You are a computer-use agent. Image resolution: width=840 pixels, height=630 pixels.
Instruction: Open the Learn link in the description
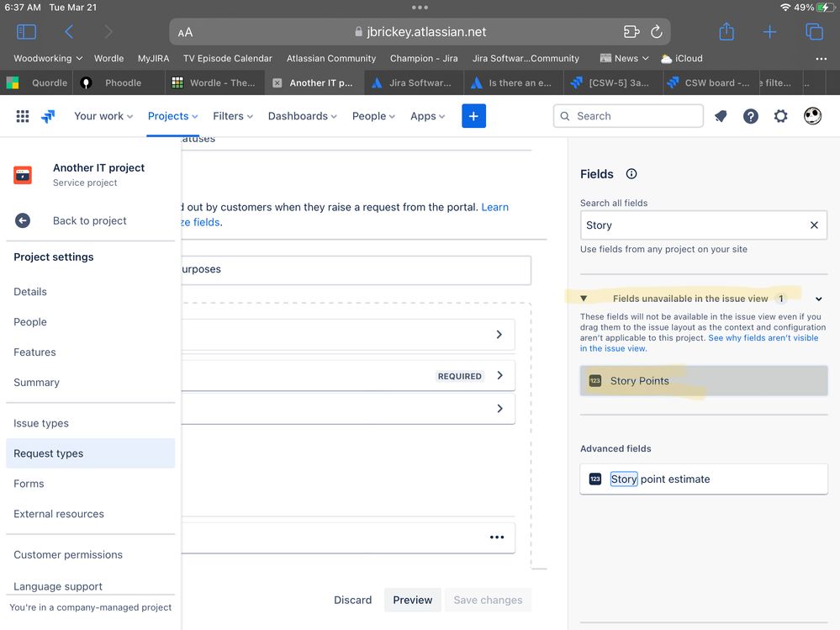click(495, 207)
